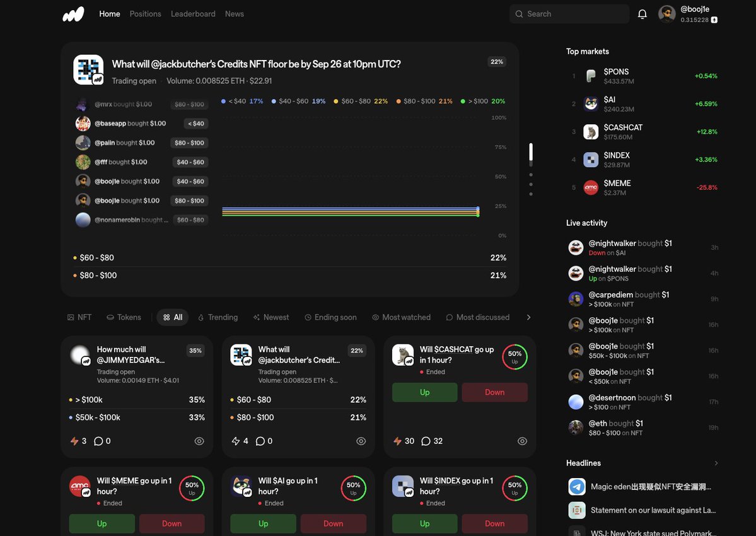Open the Magic eden headline
Image resolution: width=756 pixels, height=536 pixels.
[651, 487]
